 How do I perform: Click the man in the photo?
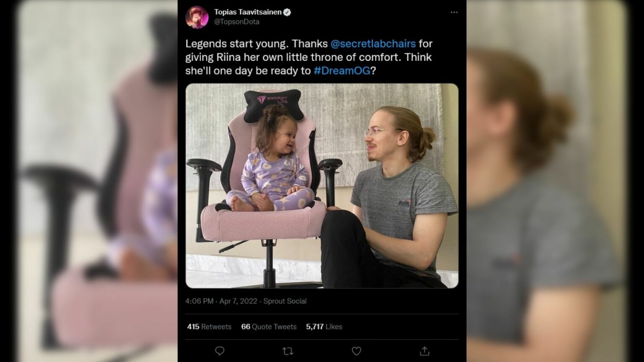point(390,197)
